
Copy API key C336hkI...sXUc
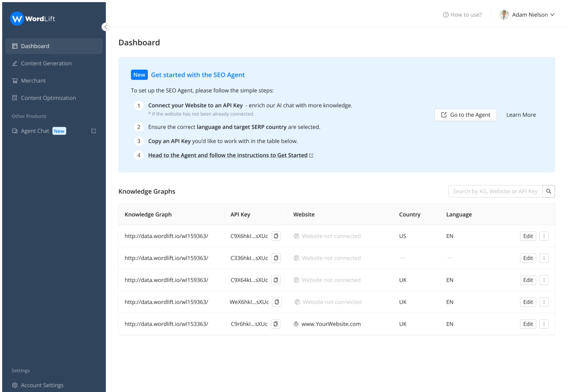click(x=276, y=258)
